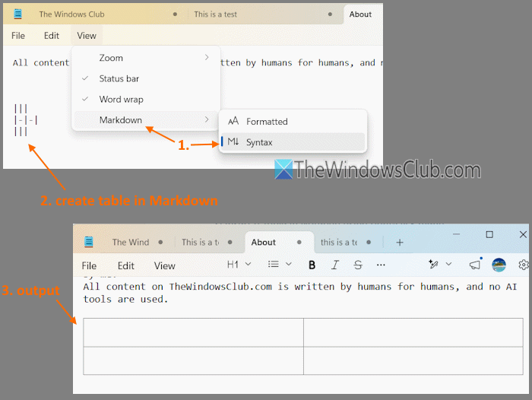Open View menu in bottom window

click(x=165, y=266)
